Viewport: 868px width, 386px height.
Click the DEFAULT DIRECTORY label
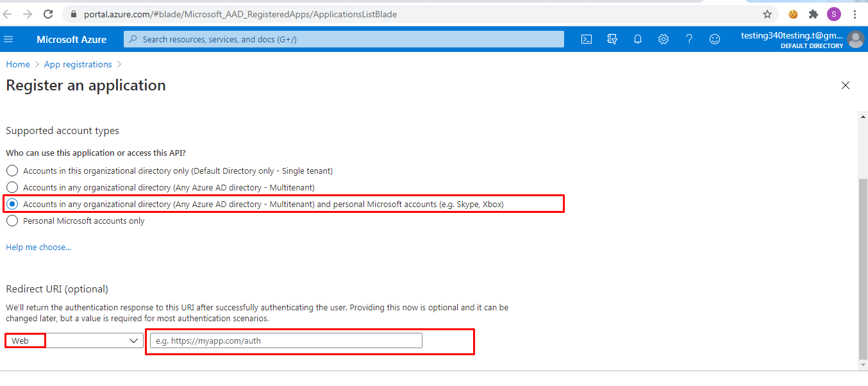[812, 46]
